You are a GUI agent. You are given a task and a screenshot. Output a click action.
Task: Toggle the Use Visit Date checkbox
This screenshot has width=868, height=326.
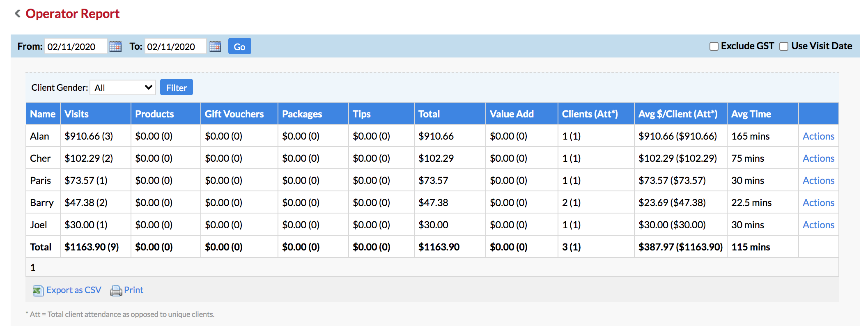[784, 46]
